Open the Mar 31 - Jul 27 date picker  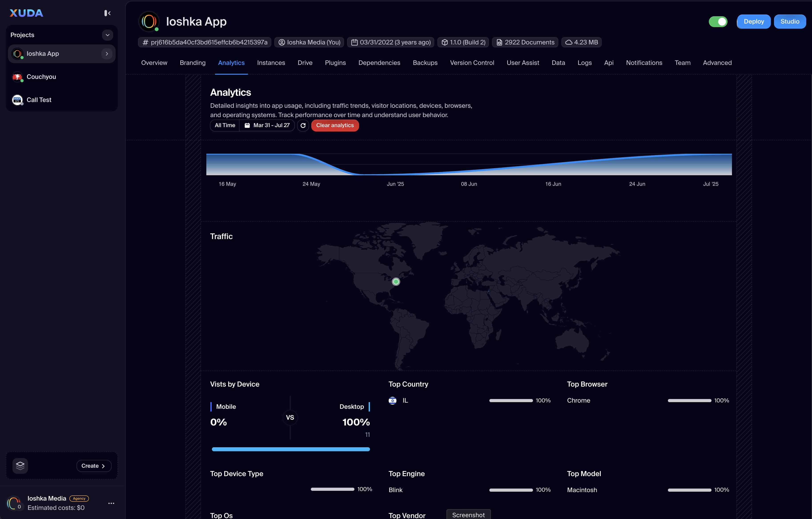pos(267,125)
